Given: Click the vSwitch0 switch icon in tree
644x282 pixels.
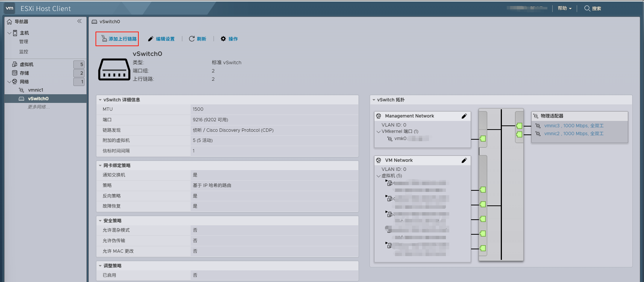Looking at the screenshot, I should point(21,99).
